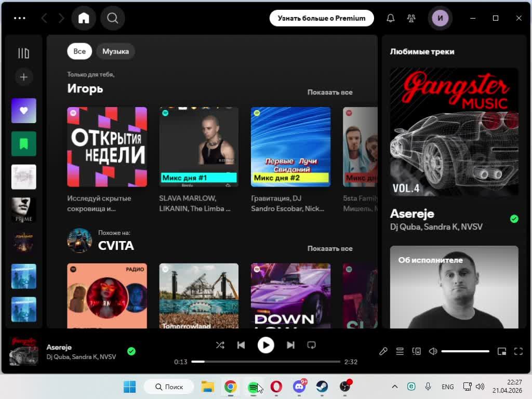This screenshot has width=532, height=399.
Task: Open Gangster Music Vol.4 cover art
Action: point(454,131)
